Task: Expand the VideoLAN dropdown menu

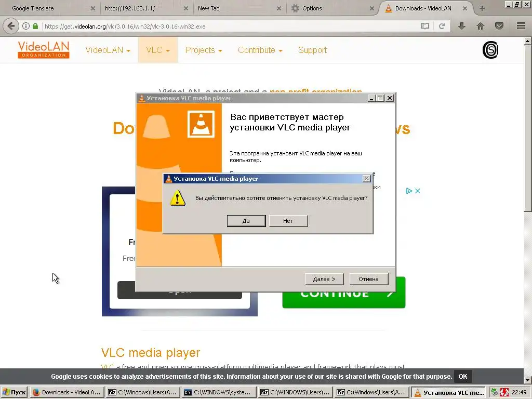Action: click(x=108, y=50)
